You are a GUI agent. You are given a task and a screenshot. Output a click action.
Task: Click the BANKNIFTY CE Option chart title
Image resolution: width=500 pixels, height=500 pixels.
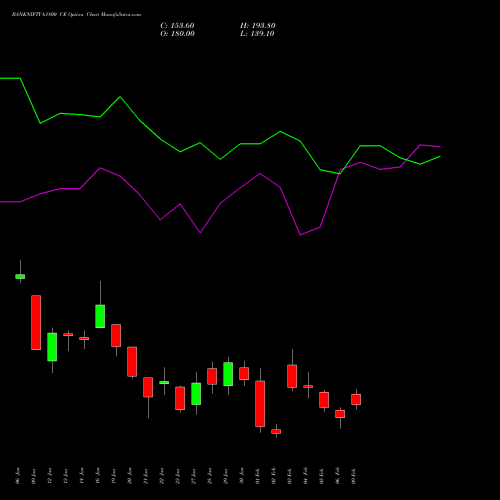pos(76,15)
